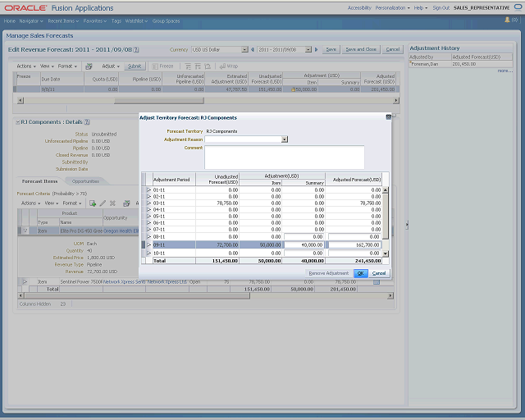Click the notification bell icon

coord(507,20)
